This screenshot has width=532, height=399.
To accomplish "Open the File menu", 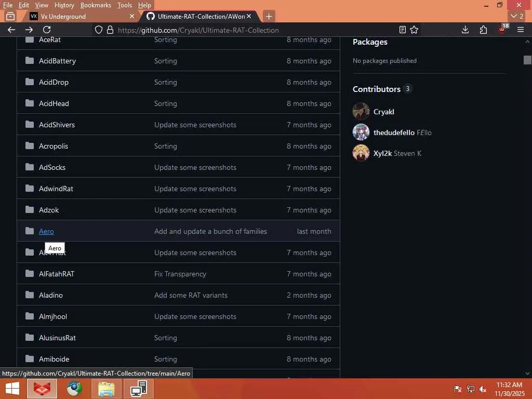I will [x=7, y=5].
